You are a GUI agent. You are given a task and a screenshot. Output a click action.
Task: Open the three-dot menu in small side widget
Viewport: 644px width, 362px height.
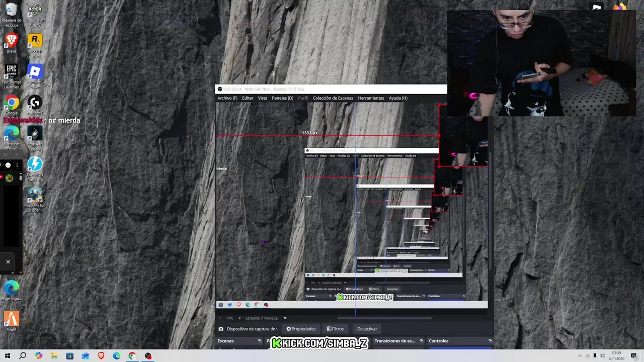coord(17,165)
